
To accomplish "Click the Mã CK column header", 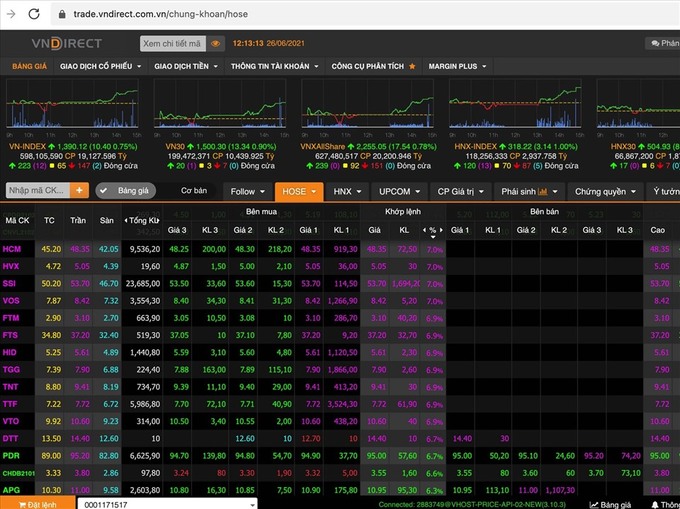I will (x=17, y=221).
